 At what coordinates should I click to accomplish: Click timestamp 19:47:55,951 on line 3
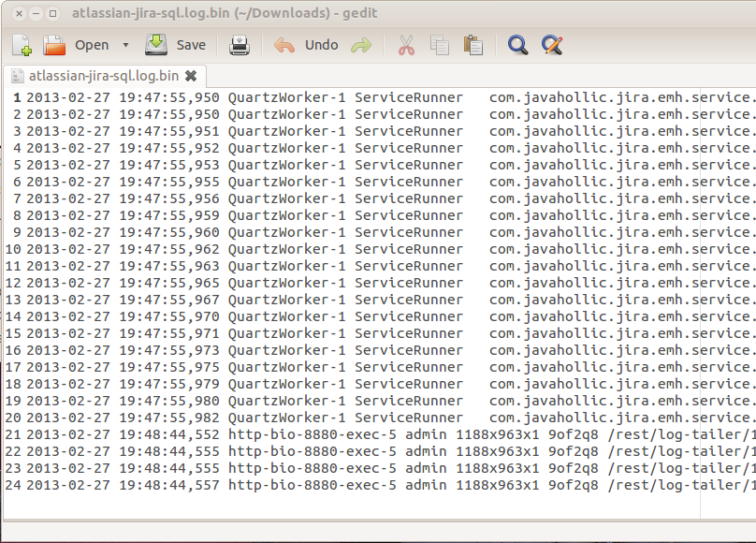169,131
